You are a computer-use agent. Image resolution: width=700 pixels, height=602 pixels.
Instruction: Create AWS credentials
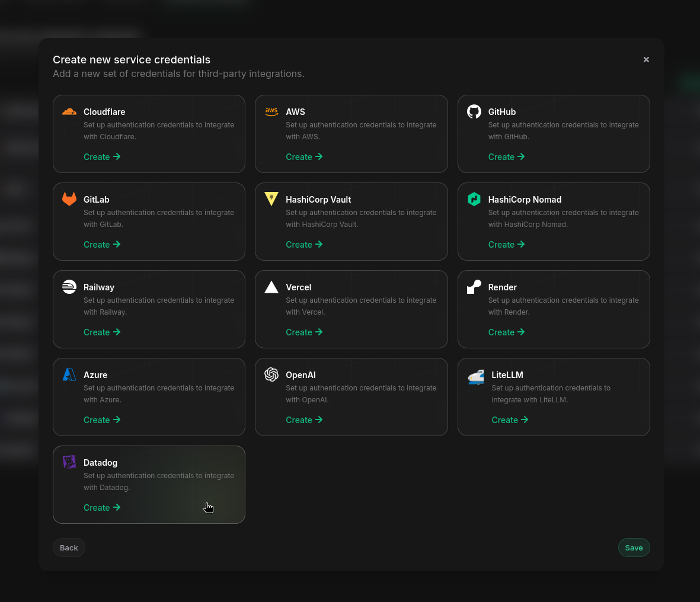coord(304,157)
